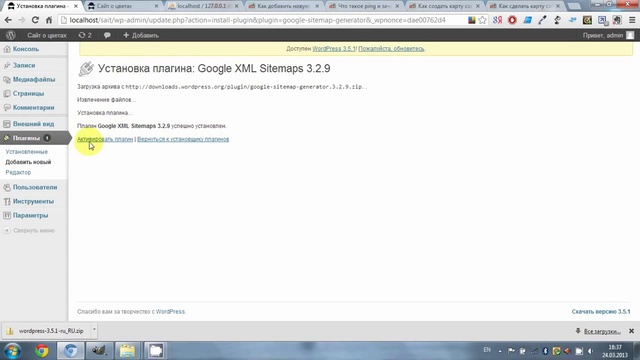Viewport: 640px width, 360px height.
Task: Open Добавить новый plugins submenu
Action: (28, 162)
